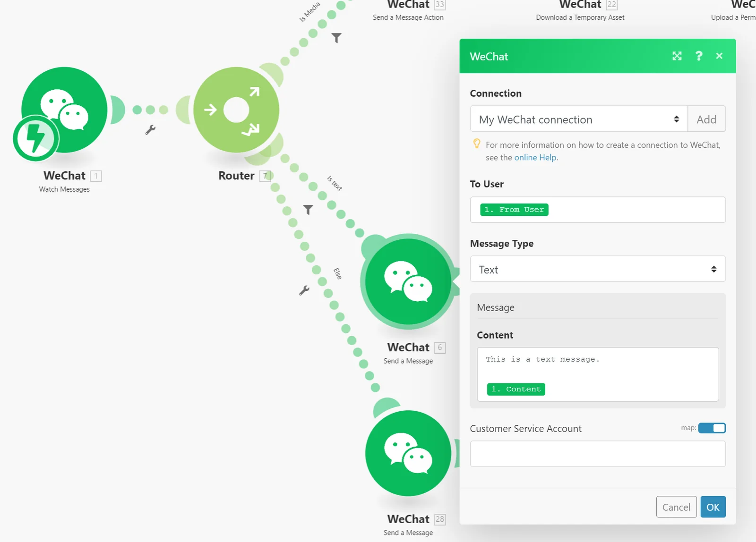Click the 'Is text' route label
Image resolution: width=756 pixels, height=542 pixels.
[x=334, y=183]
